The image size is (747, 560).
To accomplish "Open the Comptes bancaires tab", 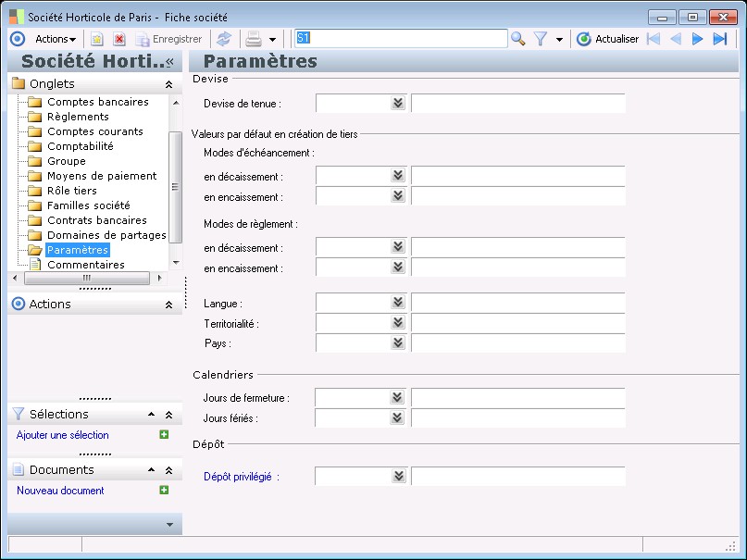I will 98,102.
